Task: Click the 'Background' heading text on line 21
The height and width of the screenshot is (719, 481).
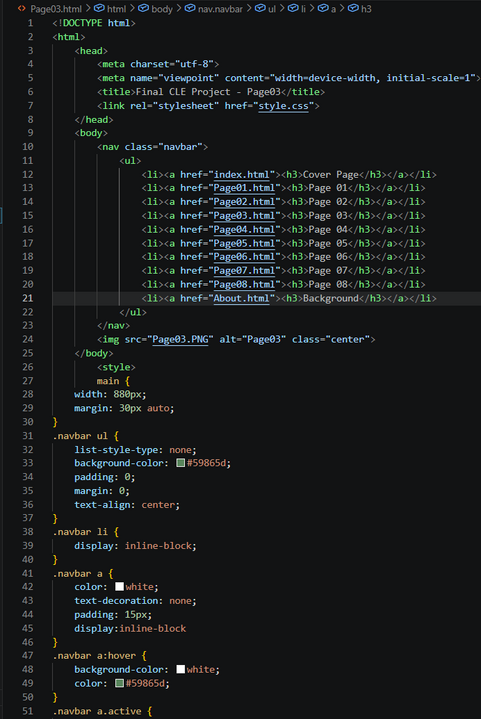Action: 331,299
